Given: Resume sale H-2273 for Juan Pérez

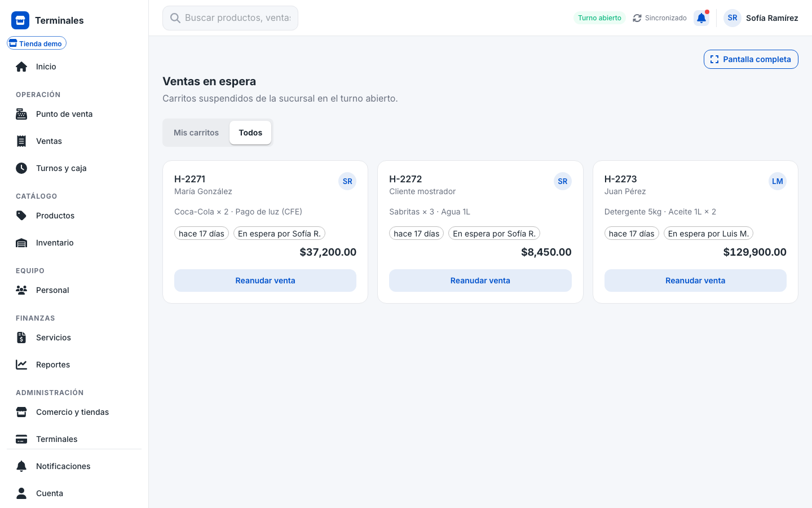Looking at the screenshot, I should [x=695, y=281].
